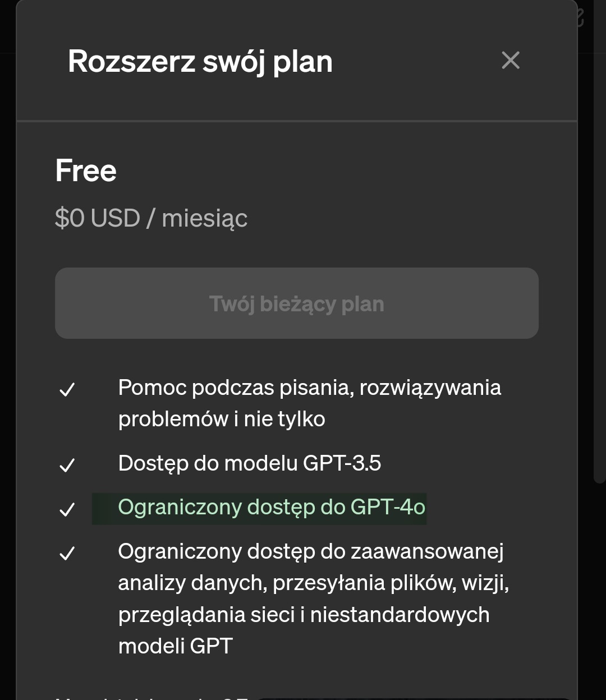
Task: Click the checkmark next to GPT-3.5 access
Action: [x=67, y=465]
